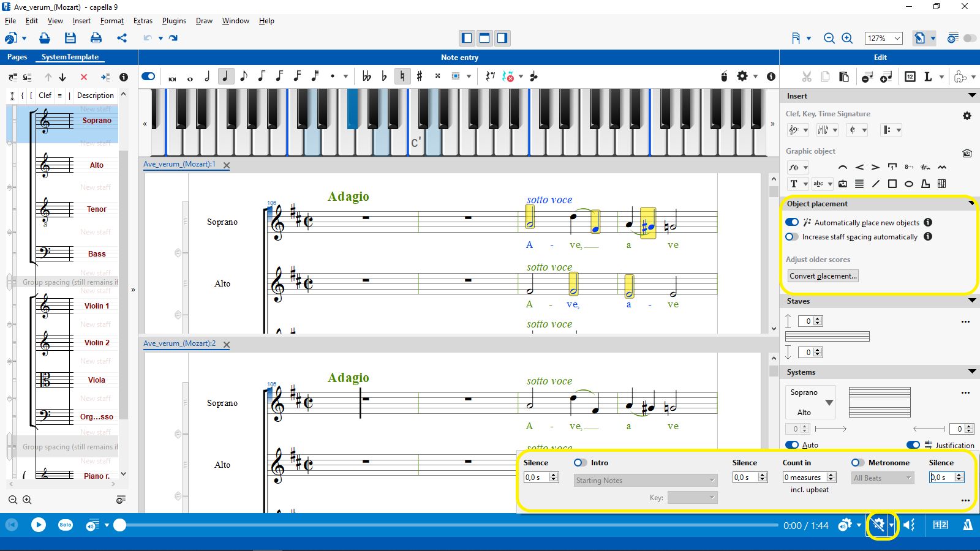Screen dimensions: 980x551
Task: Open the text T insert dropdown
Action: (798, 184)
